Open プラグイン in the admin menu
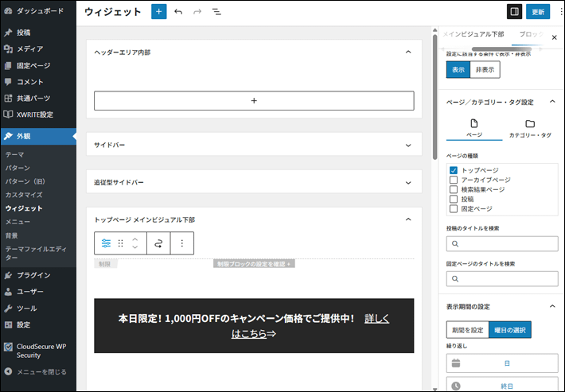 [x=33, y=275]
